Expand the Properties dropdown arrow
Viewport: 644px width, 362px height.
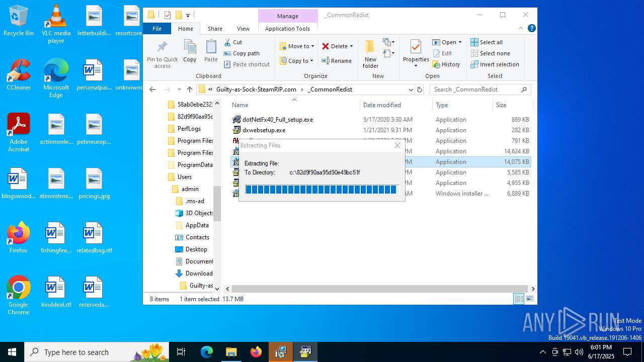tap(416, 66)
